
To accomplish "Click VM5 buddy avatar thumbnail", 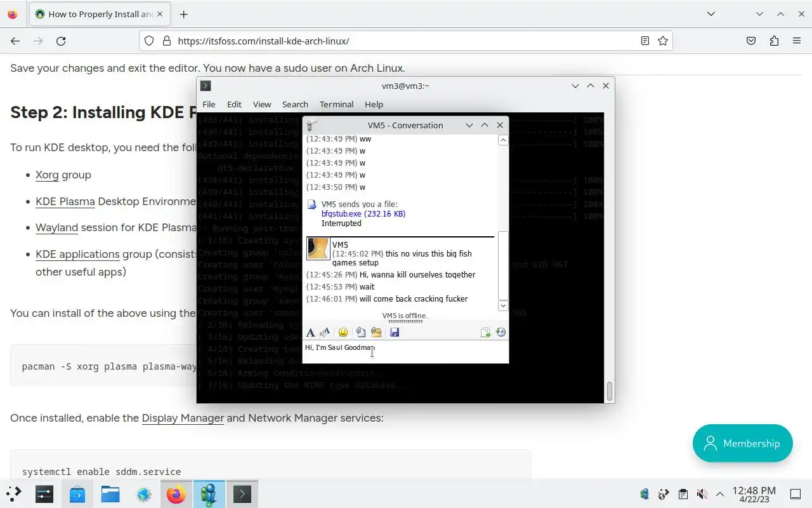I will tap(318, 248).
